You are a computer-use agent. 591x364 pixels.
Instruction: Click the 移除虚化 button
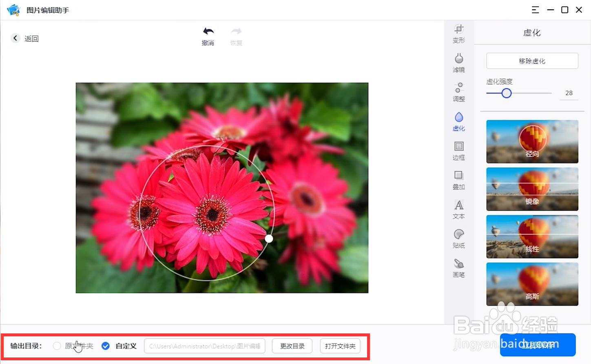pos(531,60)
